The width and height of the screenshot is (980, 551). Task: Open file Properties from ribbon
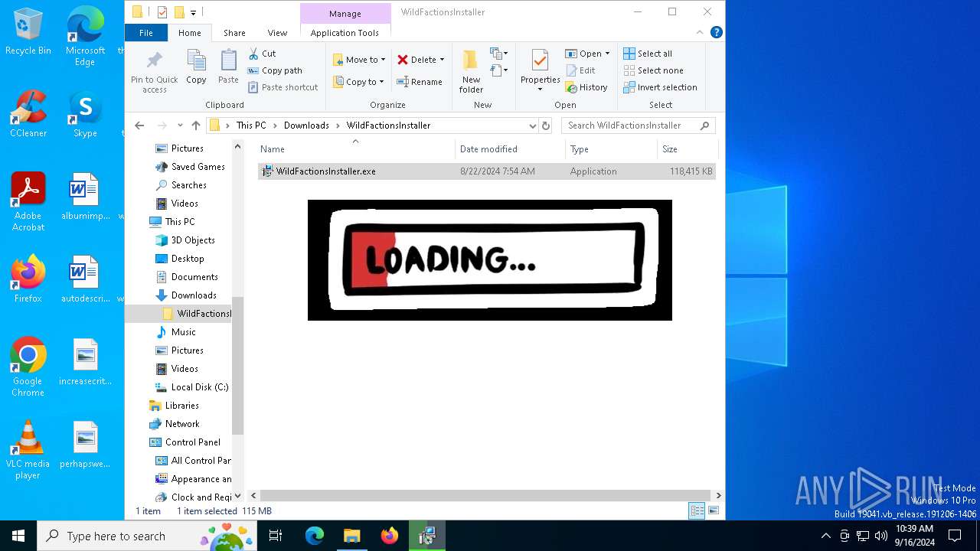pyautogui.click(x=540, y=71)
